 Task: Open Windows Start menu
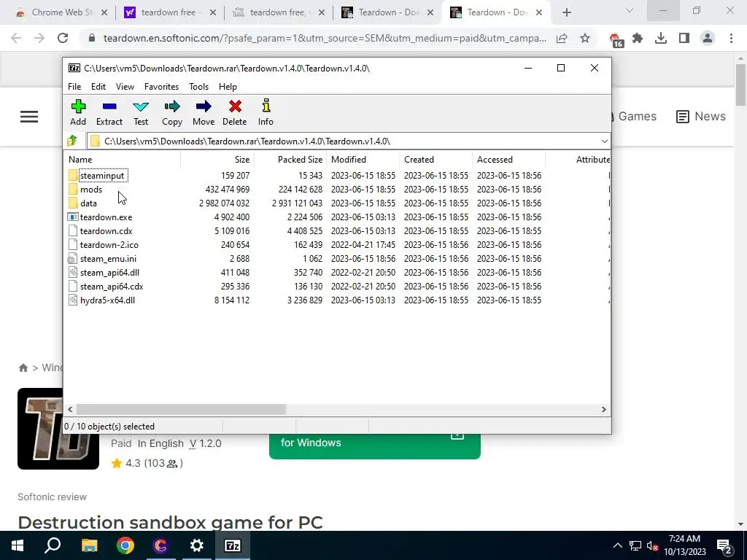tap(18, 545)
